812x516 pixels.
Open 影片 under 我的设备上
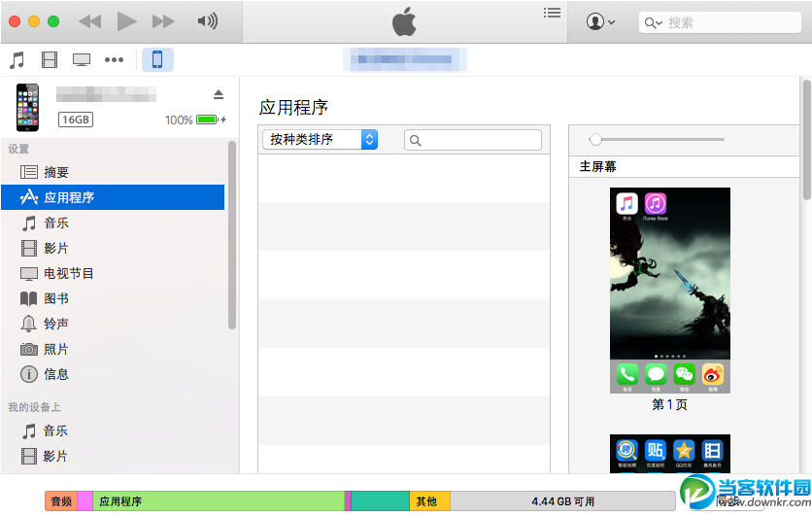click(x=113, y=456)
